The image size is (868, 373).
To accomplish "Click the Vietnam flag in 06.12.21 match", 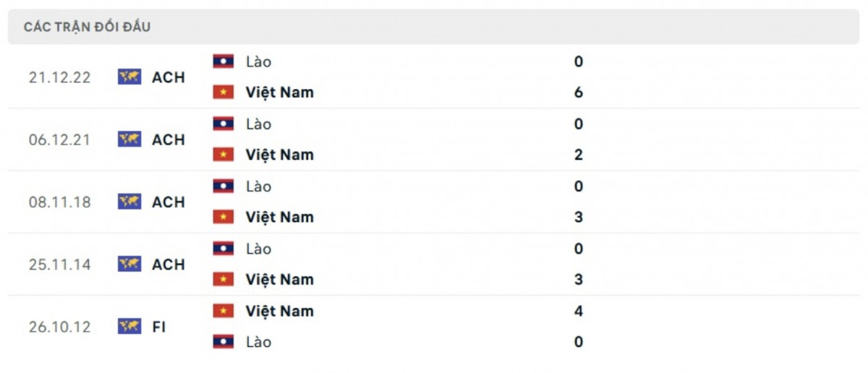I will [x=223, y=155].
